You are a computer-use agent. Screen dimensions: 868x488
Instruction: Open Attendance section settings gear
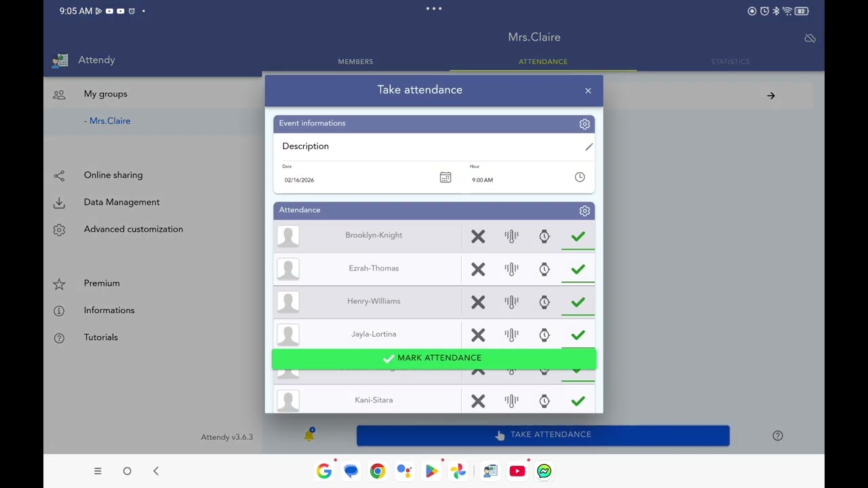[x=585, y=211]
